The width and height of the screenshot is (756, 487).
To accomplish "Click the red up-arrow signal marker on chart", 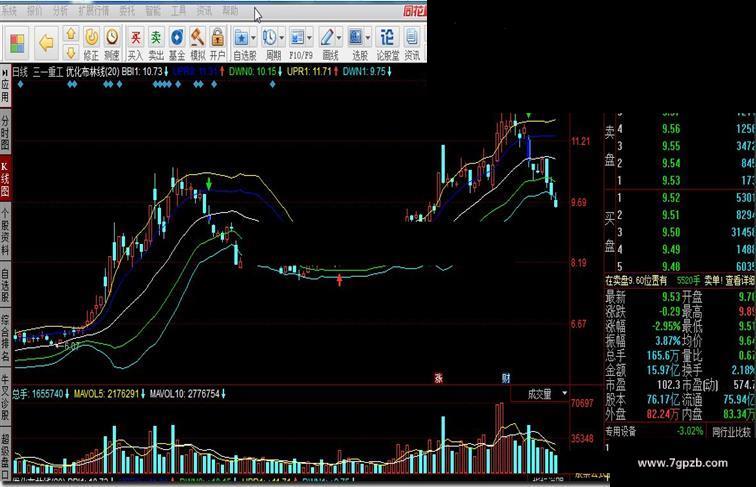I will (x=339, y=280).
